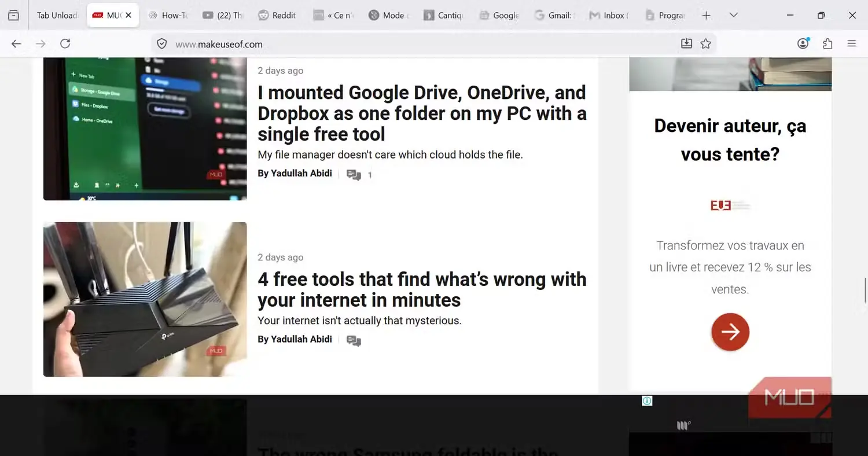The height and width of the screenshot is (456, 868).
Task: Click the ad info icon on bottom banner
Action: 647,400
